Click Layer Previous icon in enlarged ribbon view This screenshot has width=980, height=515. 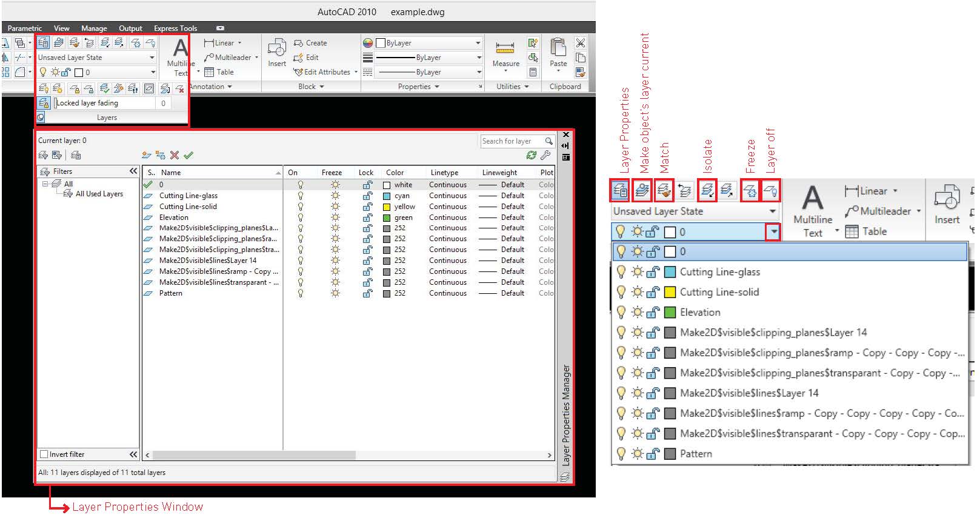pyautogui.click(x=685, y=191)
